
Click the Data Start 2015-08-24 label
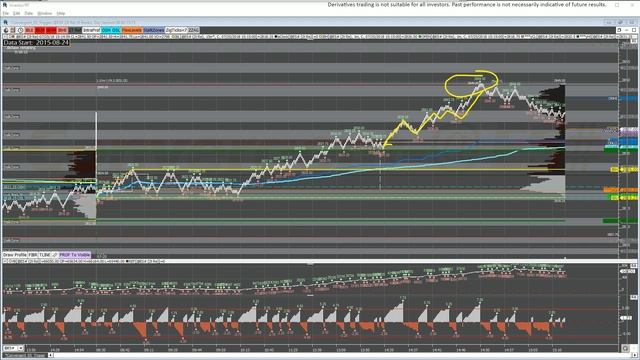(36, 42)
